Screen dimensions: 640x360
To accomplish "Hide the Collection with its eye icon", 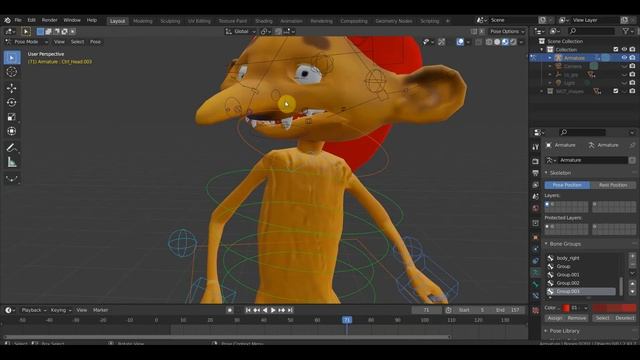I will point(624,49).
